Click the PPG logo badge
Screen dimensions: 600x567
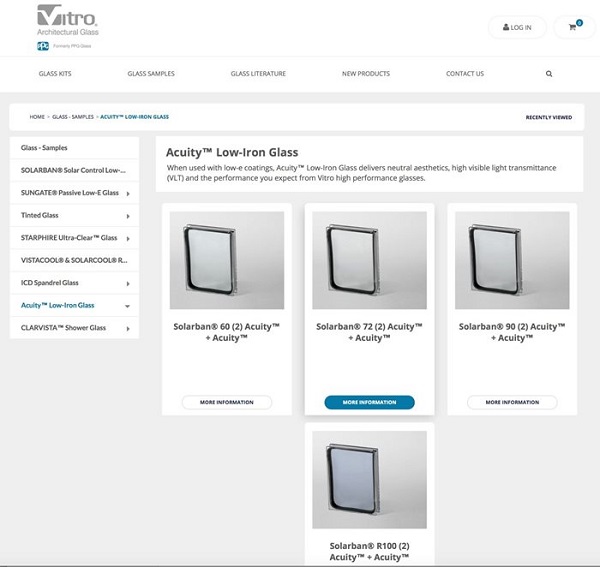tap(43, 46)
